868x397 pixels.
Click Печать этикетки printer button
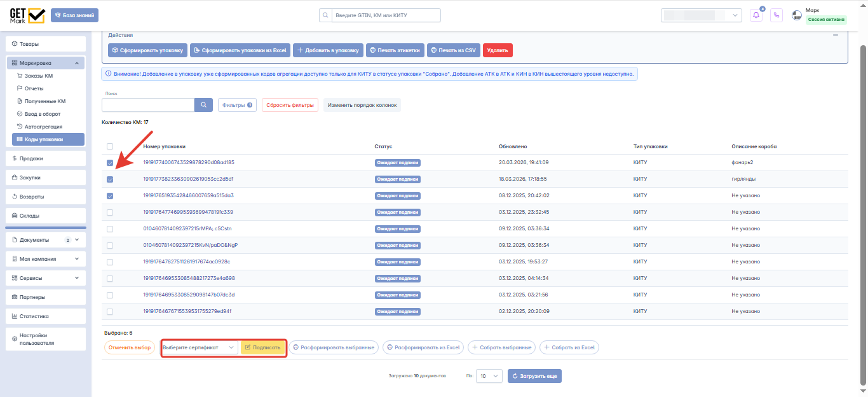[x=394, y=50]
